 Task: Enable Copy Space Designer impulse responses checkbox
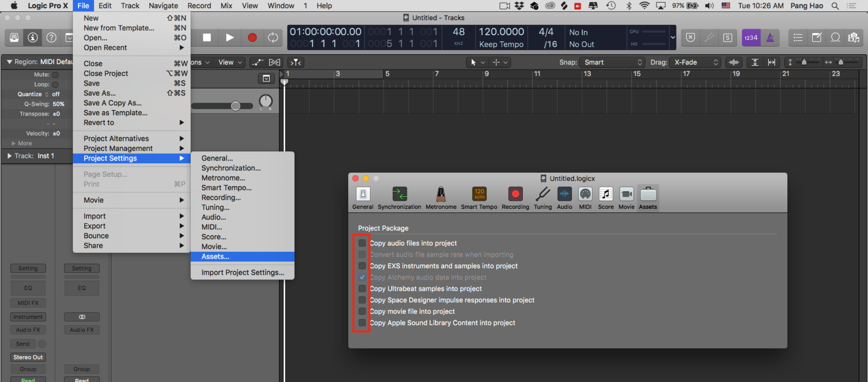click(x=362, y=300)
